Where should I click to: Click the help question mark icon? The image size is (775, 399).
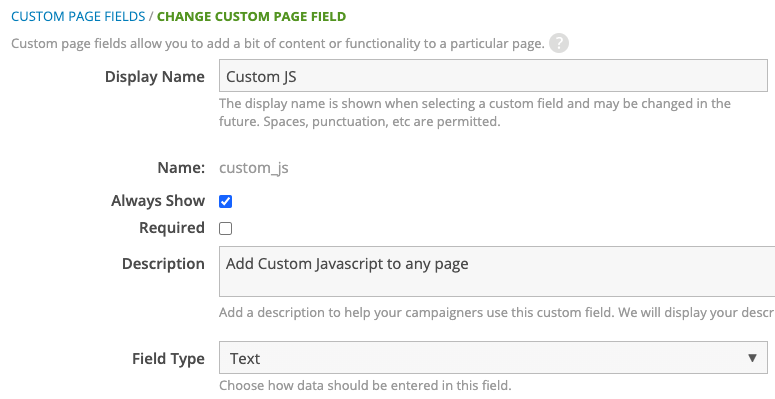(559, 44)
